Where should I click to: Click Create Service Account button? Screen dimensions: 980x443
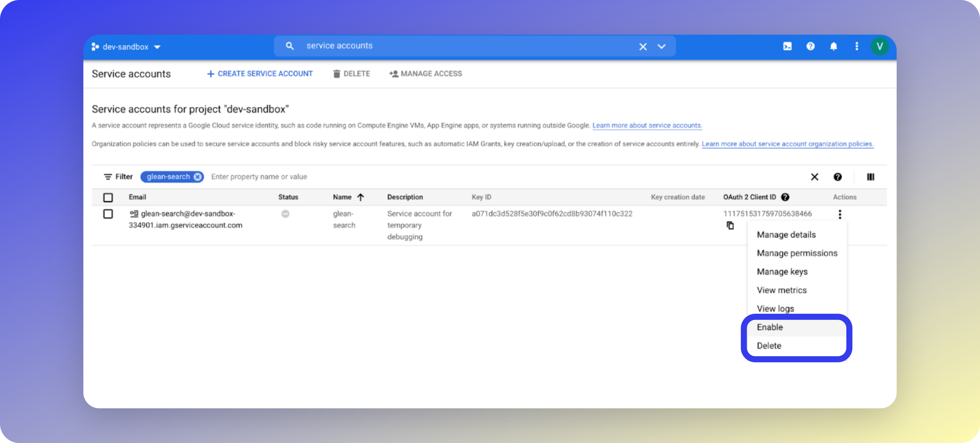[x=260, y=74]
